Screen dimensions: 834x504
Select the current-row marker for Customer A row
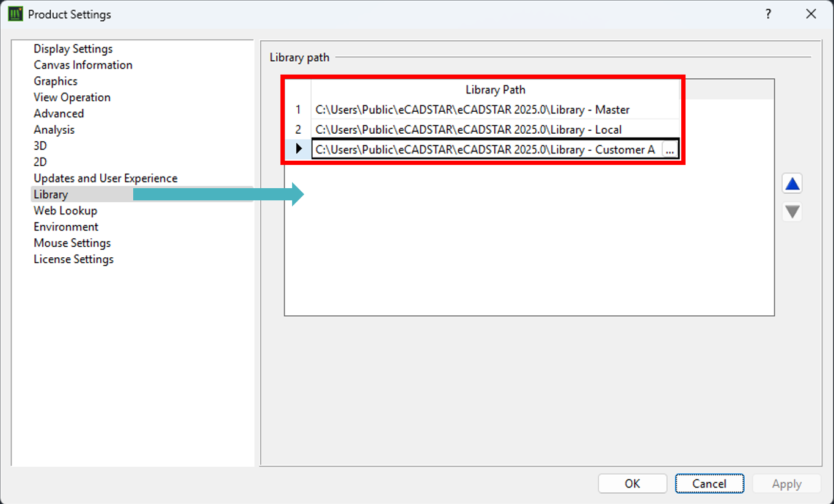pyautogui.click(x=299, y=149)
